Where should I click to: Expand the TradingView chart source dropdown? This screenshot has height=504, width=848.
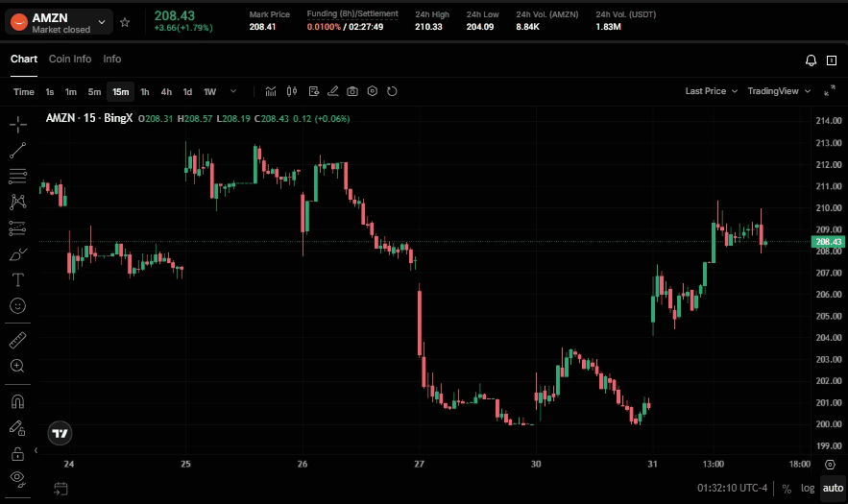(778, 91)
